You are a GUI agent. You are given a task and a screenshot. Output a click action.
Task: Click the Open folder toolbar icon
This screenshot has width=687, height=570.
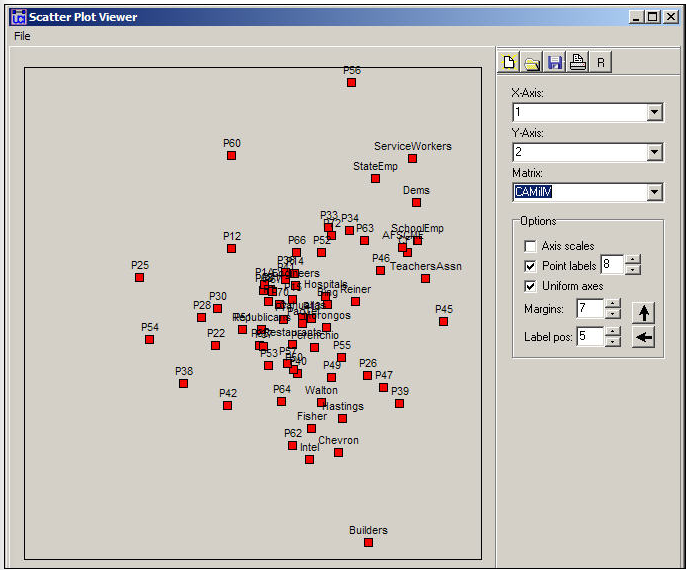(532, 63)
